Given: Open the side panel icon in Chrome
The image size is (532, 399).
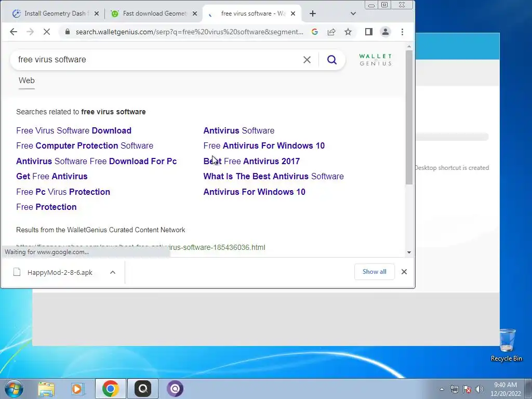Looking at the screenshot, I should (x=369, y=32).
